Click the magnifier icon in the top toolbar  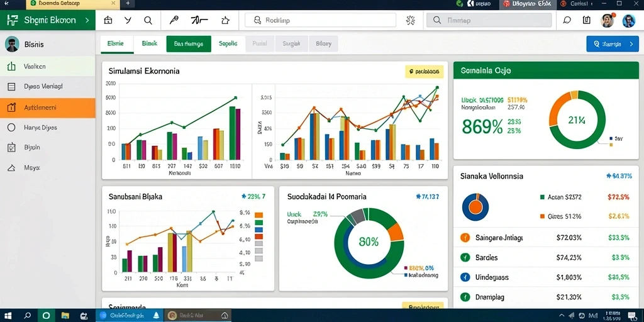148,20
